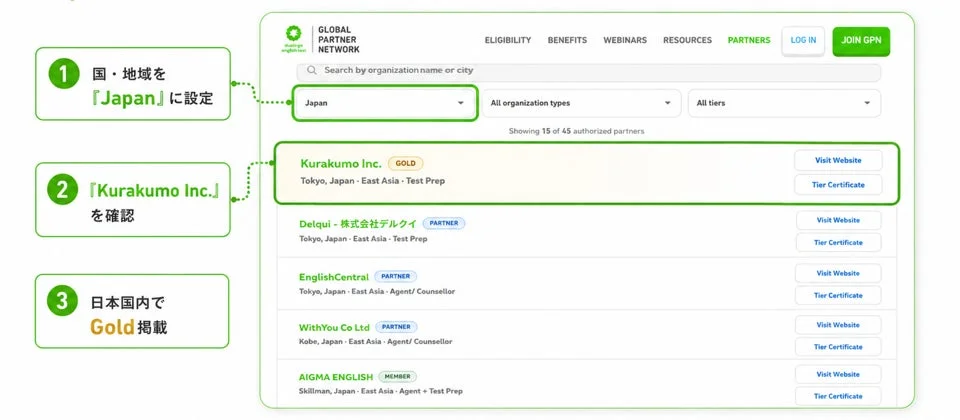Open Tier Certificate for WithYou Co Ltd
This screenshot has width=960, height=420.
(838, 347)
